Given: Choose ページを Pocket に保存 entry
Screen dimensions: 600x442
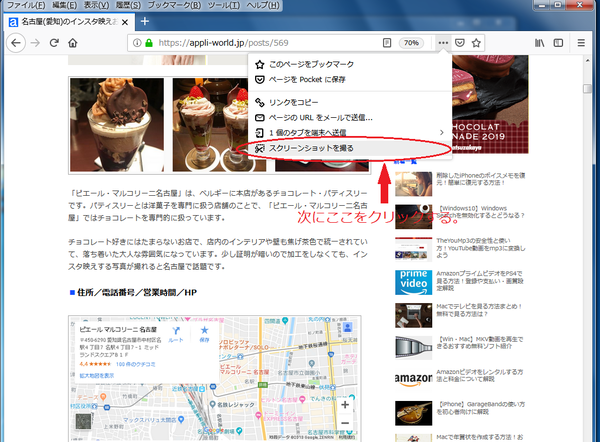Looking at the screenshot, I should point(350,80).
